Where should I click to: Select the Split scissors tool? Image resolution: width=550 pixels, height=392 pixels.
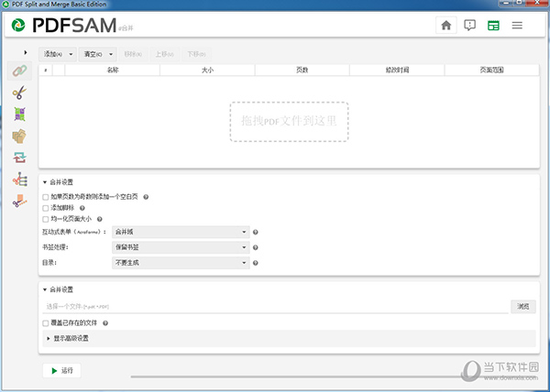pyautogui.click(x=19, y=93)
